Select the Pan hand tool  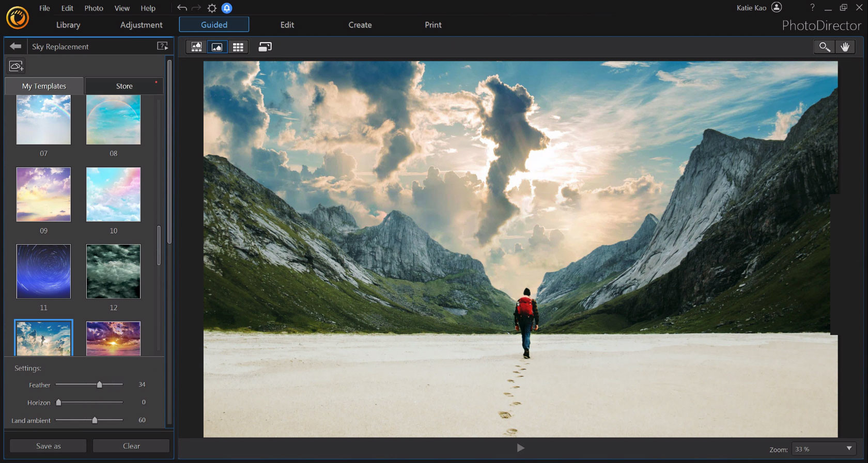(x=845, y=47)
